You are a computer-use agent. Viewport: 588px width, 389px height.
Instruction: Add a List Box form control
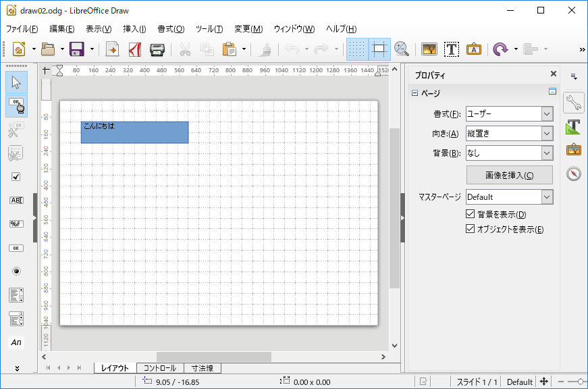(x=16, y=295)
